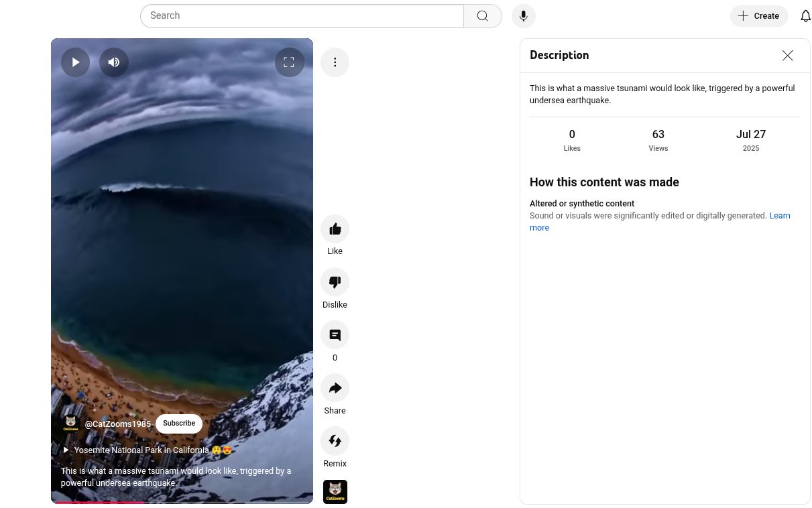This screenshot has height=508, width=812.
Task: Open the @CatZooms1985 channel name
Action: pos(118,424)
